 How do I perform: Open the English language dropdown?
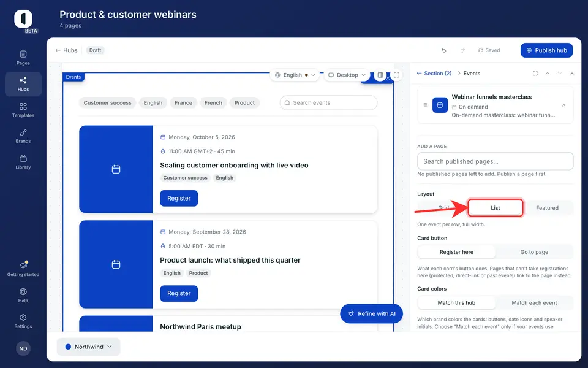[295, 75]
